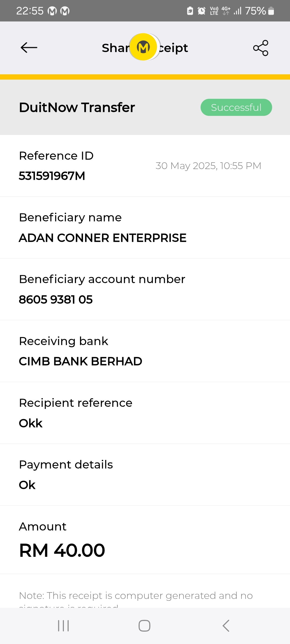Tap the first Maybank notification icon
The image size is (290, 644).
52,11
